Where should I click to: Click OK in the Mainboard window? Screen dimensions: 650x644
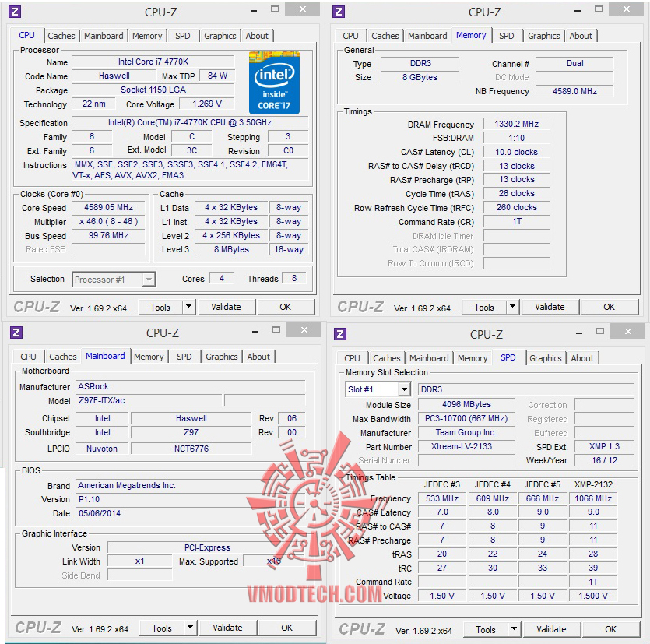[287, 628]
